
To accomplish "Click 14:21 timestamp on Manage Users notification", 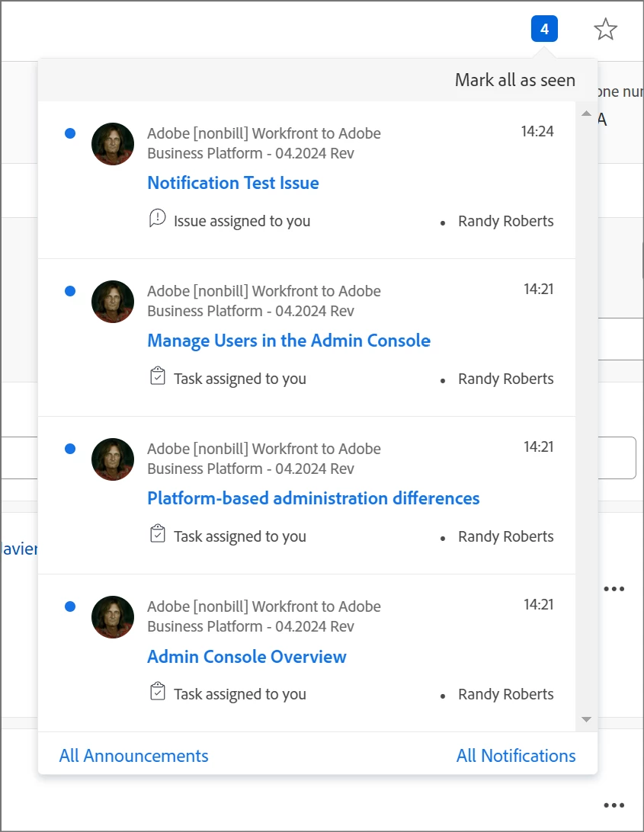I will [538, 289].
